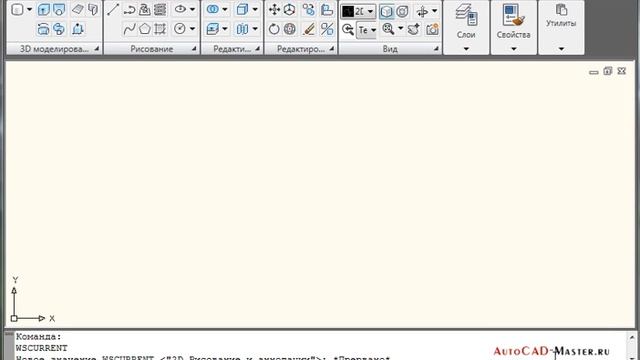Image resolution: width=640 pixels, height=360 pixels.
Task: Select the Revolve tool
Action: 78,29
